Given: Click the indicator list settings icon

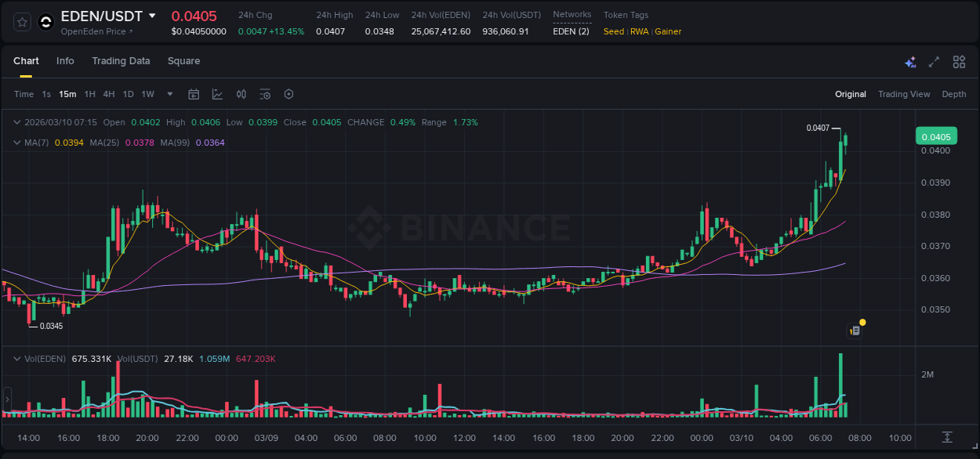Looking at the screenshot, I should [x=264, y=94].
